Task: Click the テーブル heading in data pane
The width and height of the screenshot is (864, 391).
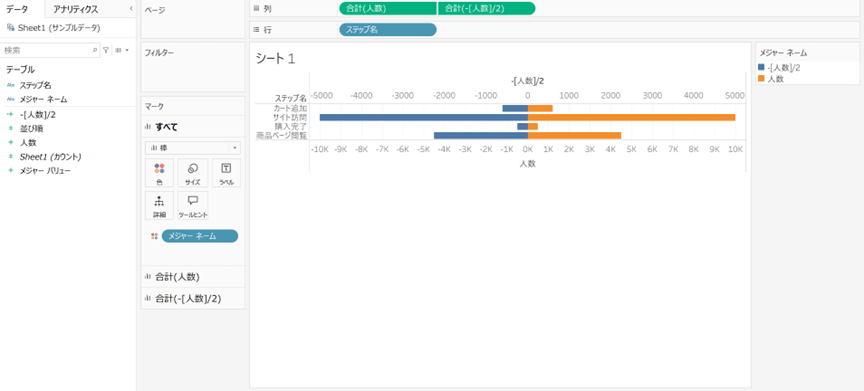Action: point(20,69)
